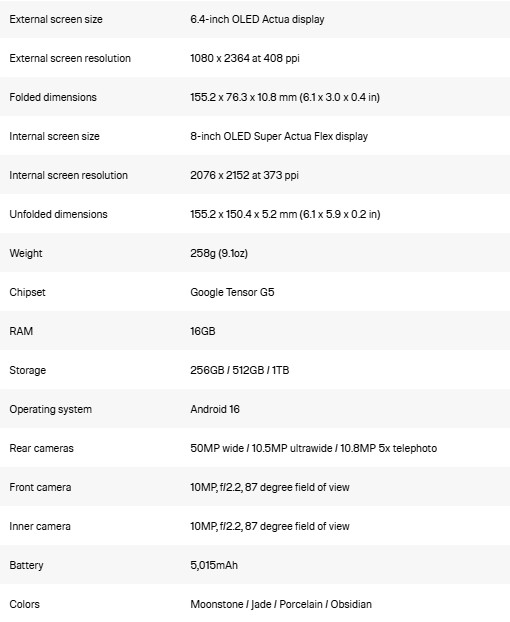Click the Google Tensor G5 chipset value
Viewport: 510px width, 622px height.
coord(232,292)
